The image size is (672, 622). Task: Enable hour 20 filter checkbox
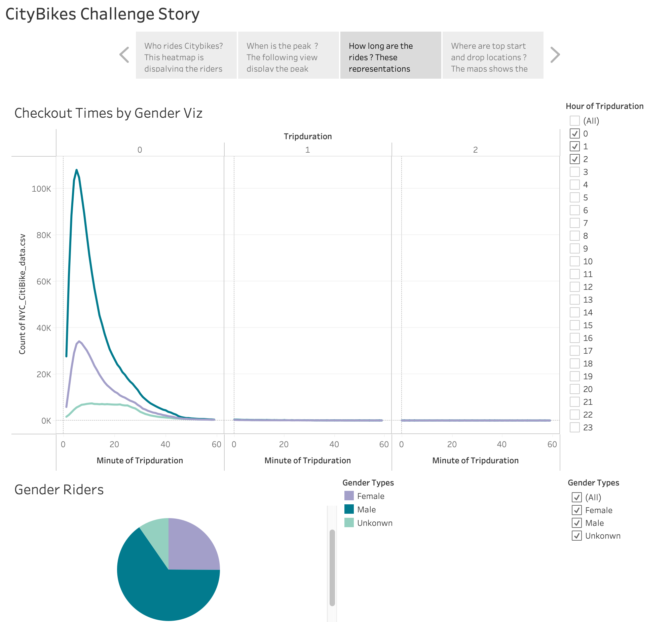point(575,389)
